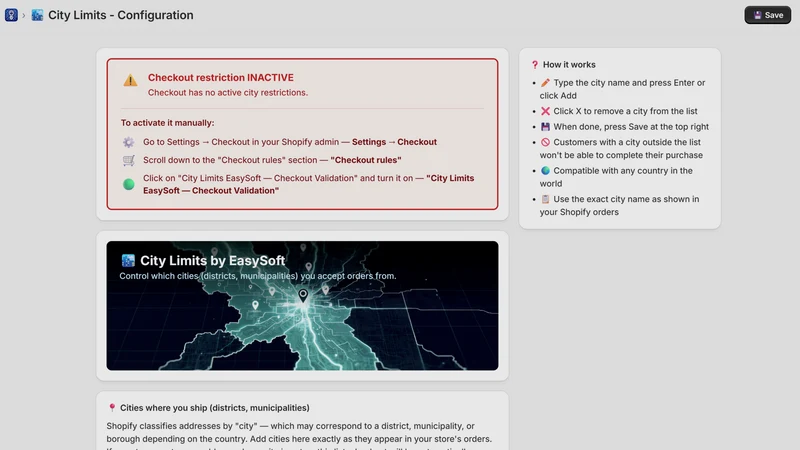
Task: Click the prohibited sign icon in How it works
Action: [545, 142]
